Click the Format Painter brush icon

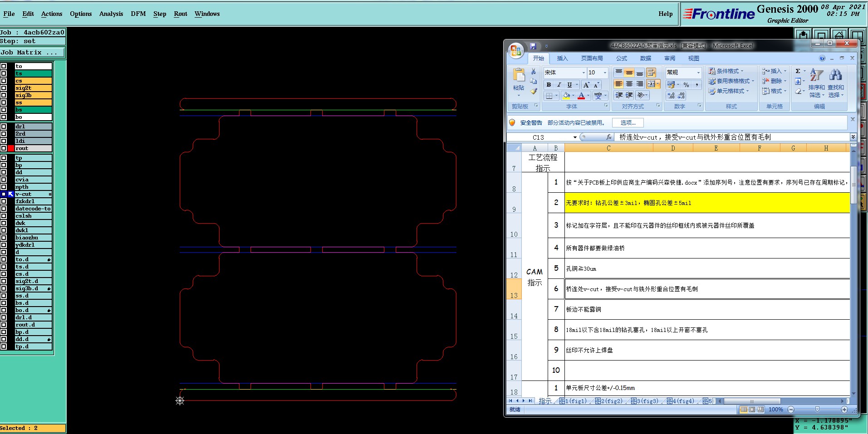[x=534, y=91]
